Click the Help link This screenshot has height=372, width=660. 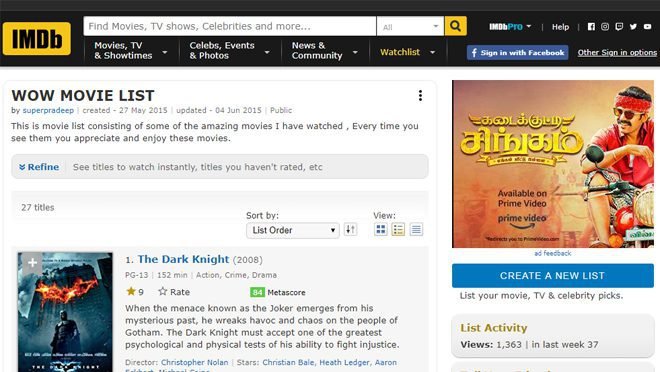click(560, 27)
